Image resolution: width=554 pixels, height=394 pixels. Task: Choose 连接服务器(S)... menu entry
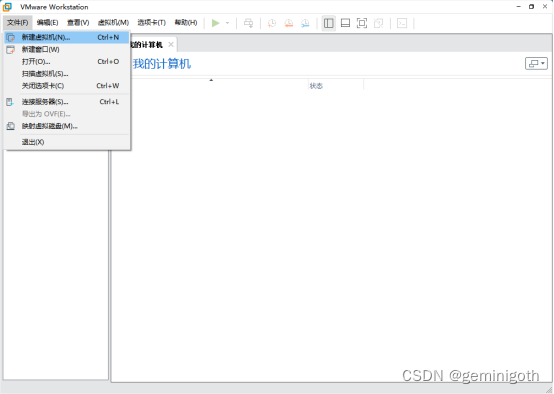click(x=67, y=102)
